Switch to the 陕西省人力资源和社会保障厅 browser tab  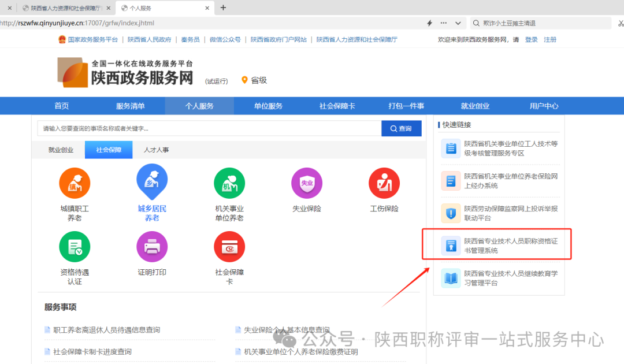coord(66,8)
